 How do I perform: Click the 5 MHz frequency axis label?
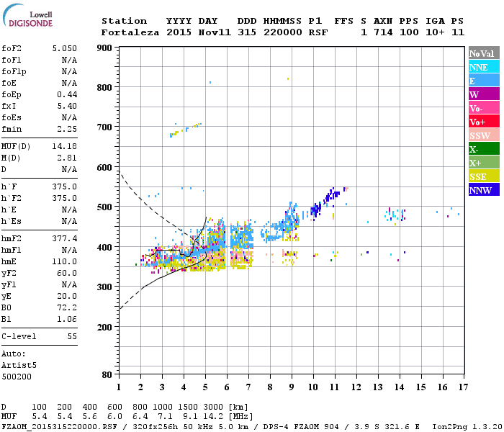(x=205, y=387)
